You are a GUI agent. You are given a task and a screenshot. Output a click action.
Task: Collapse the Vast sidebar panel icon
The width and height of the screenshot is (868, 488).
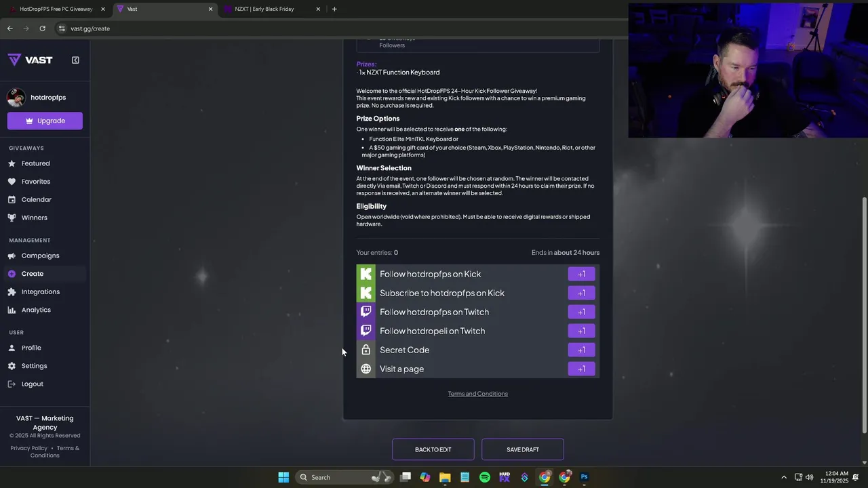pyautogui.click(x=75, y=60)
